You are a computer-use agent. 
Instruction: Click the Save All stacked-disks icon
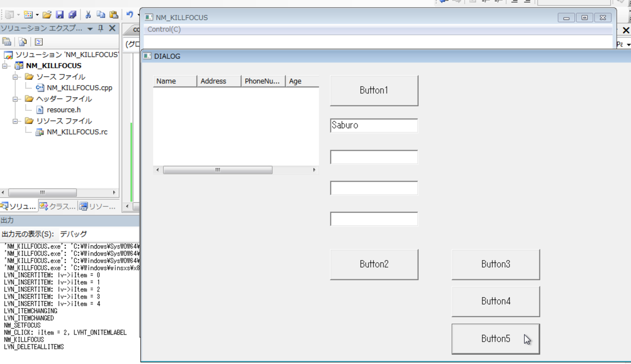[72, 15]
